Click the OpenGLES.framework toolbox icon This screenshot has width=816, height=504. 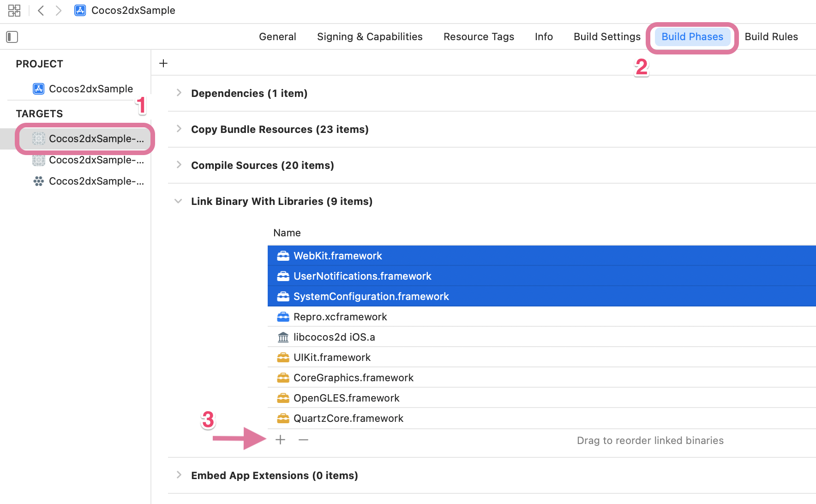click(283, 398)
